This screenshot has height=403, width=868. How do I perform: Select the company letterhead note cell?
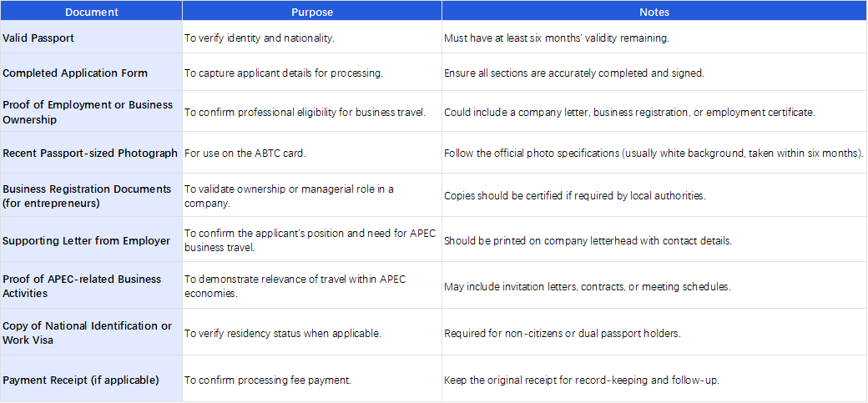(654, 241)
